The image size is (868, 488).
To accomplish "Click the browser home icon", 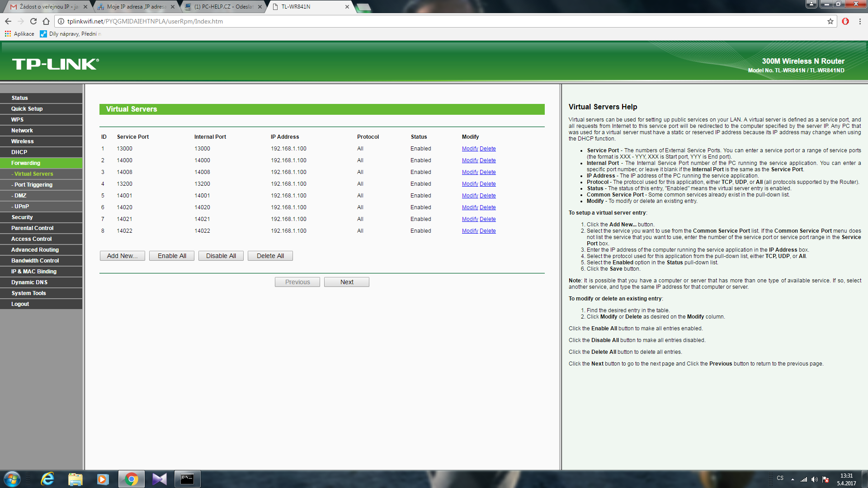I will (x=46, y=21).
